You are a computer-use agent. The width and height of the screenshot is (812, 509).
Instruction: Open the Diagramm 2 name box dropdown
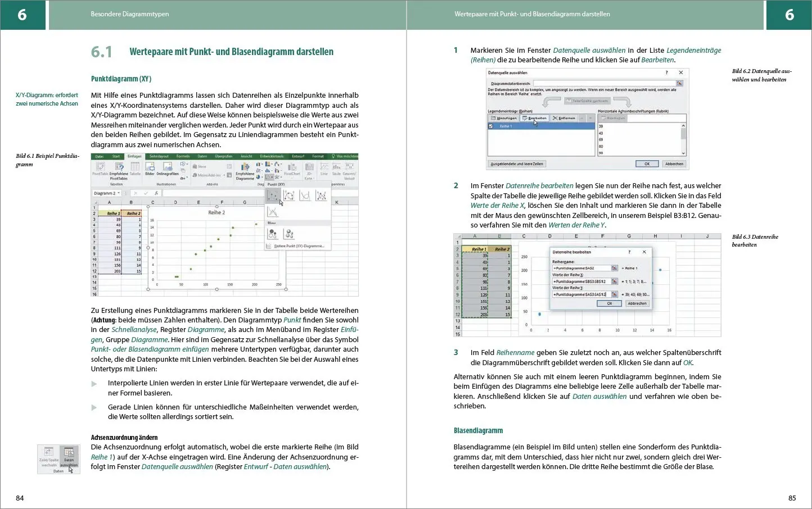[119, 193]
